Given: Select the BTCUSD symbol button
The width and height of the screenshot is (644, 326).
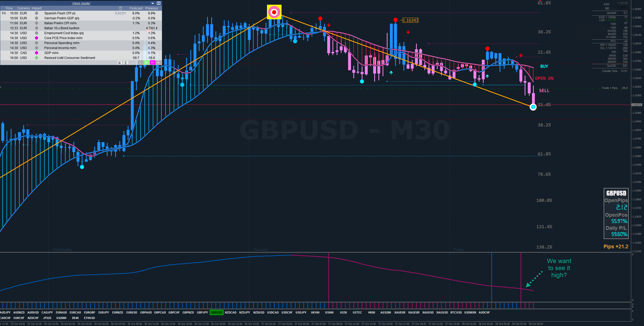Looking at the screenshot, I should pos(456,312).
